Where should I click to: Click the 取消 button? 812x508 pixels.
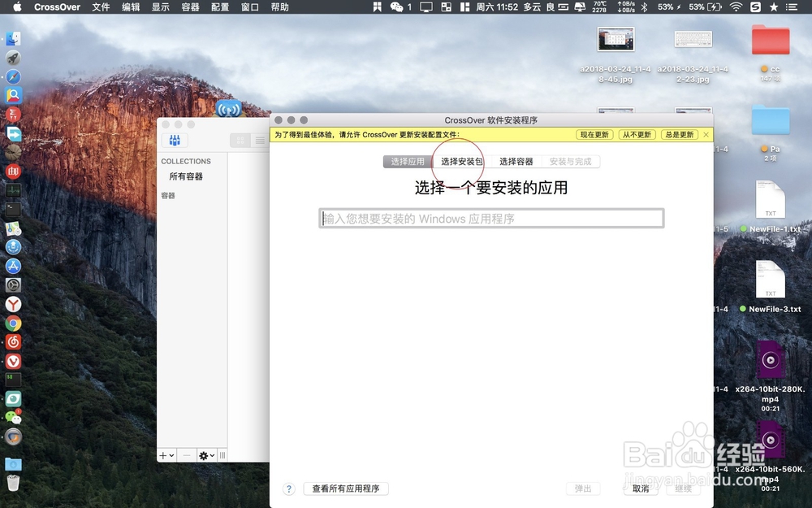point(641,488)
